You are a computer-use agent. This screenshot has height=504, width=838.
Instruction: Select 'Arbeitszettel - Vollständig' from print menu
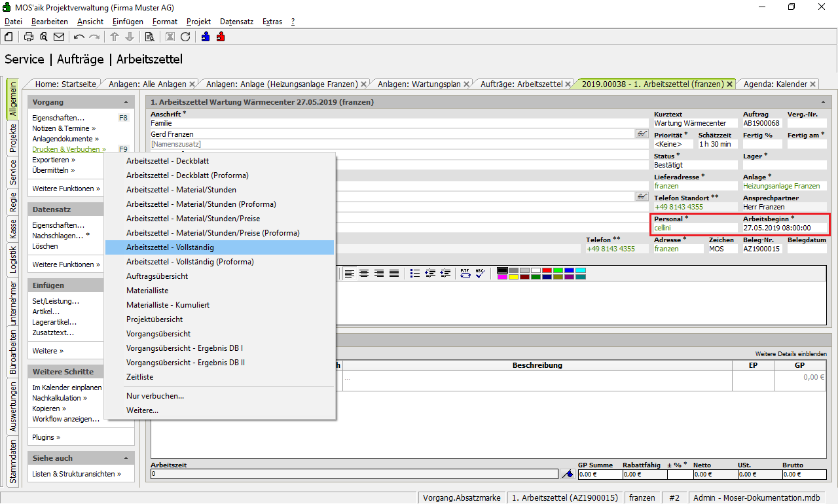click(170, 247)
